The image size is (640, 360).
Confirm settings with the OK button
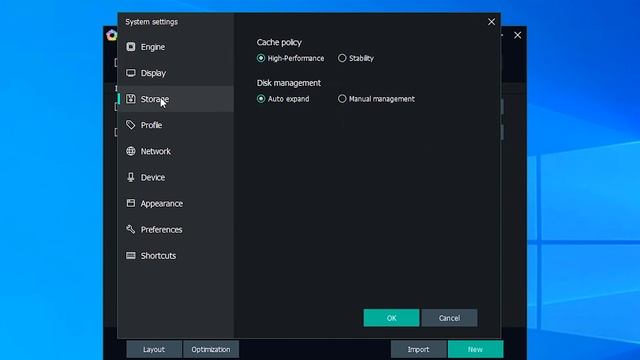[x=391, y=318]
